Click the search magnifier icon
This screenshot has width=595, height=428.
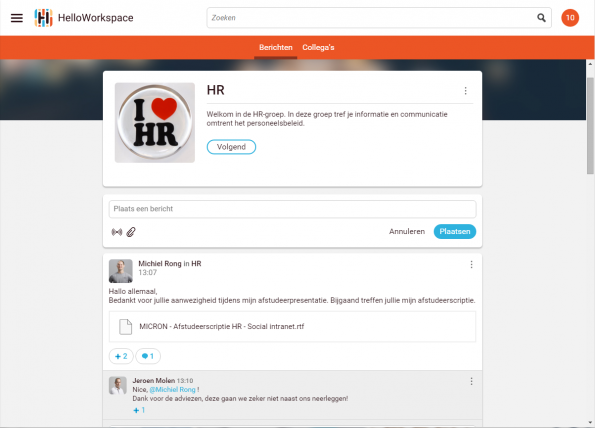541,18
